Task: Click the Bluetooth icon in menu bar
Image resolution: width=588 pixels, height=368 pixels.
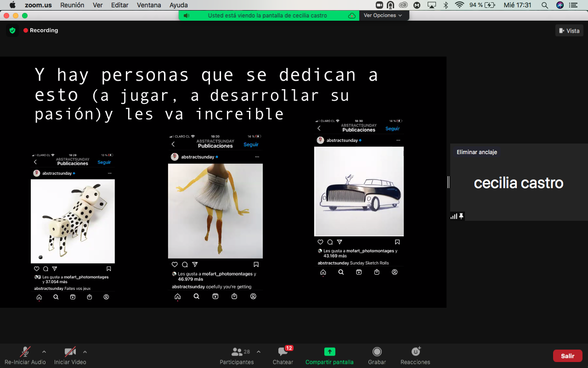Action: click(x=446, y=5)
